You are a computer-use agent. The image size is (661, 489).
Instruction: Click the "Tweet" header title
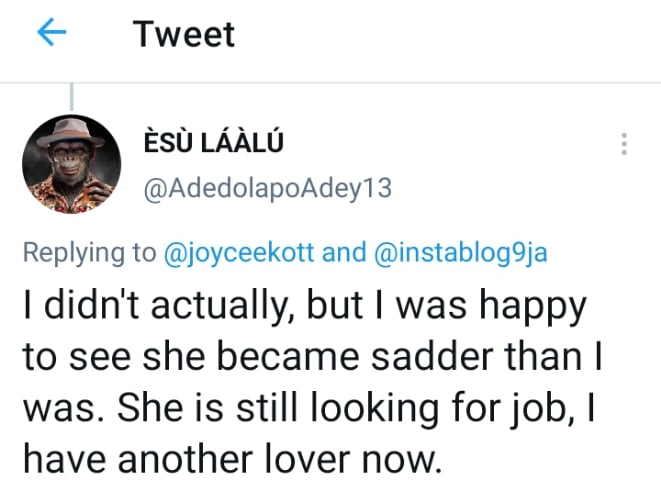(x=184, y=34)
